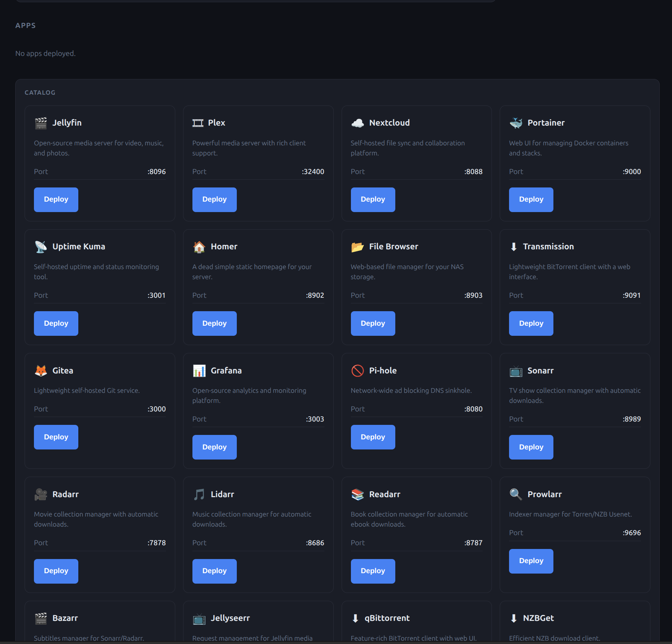
Task: Click the Transmission down-arrow icon
Action: (514, 247)
